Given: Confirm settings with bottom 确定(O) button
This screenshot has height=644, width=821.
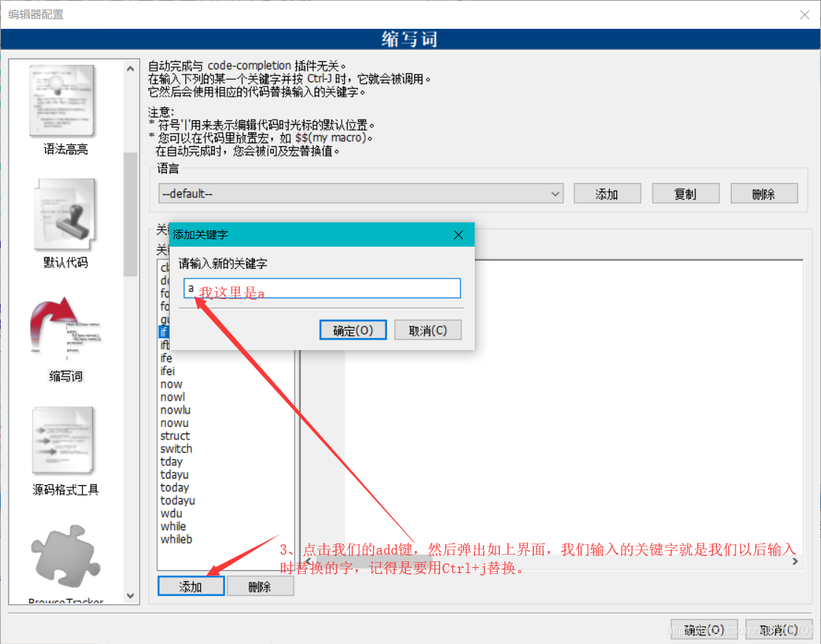Looking at the screenshot, I should coord(704,629).
